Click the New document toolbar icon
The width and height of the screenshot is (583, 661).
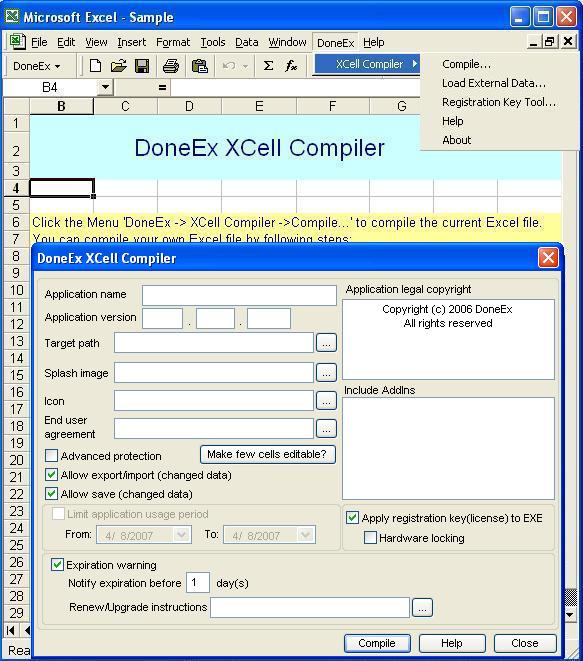click(x=95, y=66)
